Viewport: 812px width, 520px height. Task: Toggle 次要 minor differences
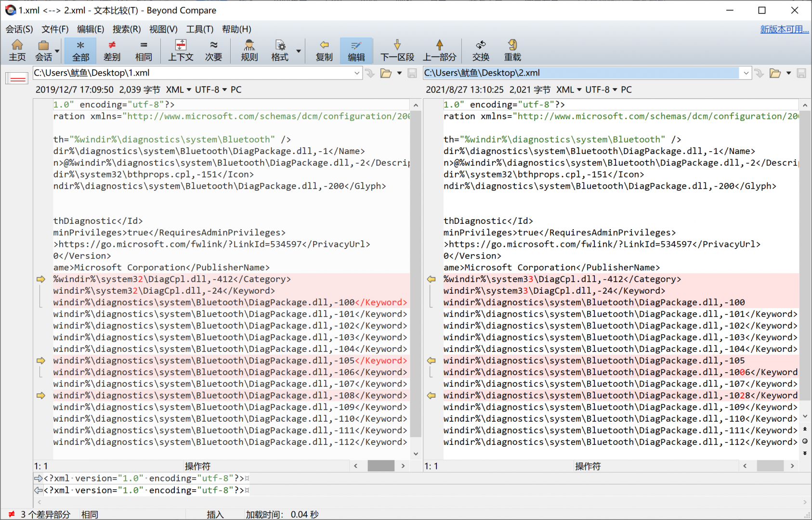[x=213, y=51]
